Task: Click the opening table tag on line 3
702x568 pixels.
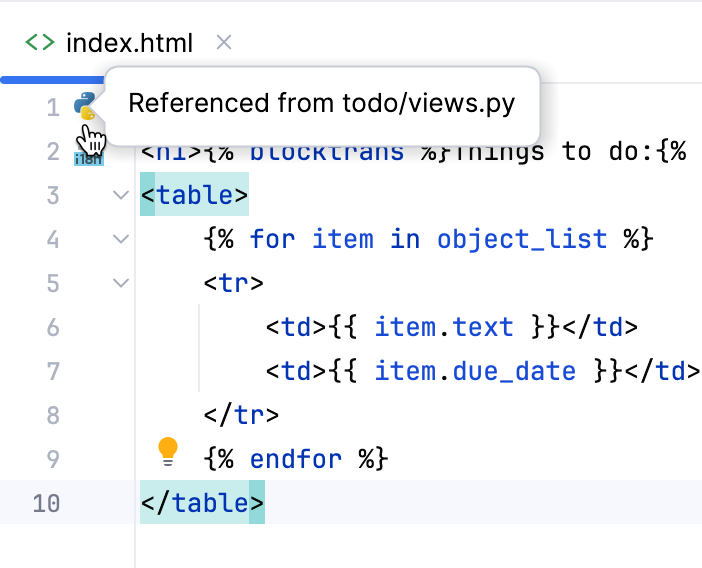Action: tap(194, 195)
